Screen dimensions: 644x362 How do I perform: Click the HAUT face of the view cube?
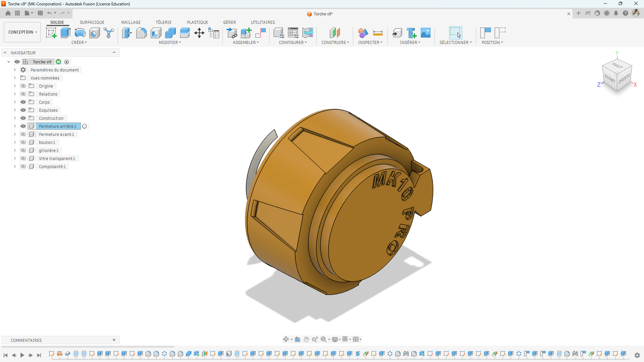[617, 65]
